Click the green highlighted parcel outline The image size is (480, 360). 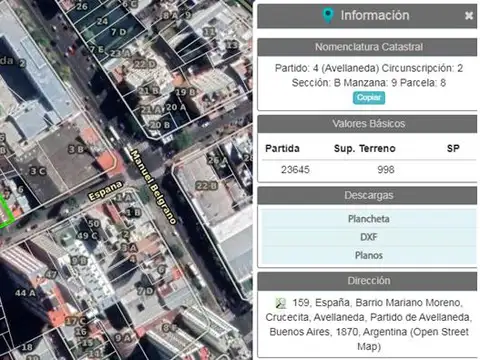tap(7, 210)
